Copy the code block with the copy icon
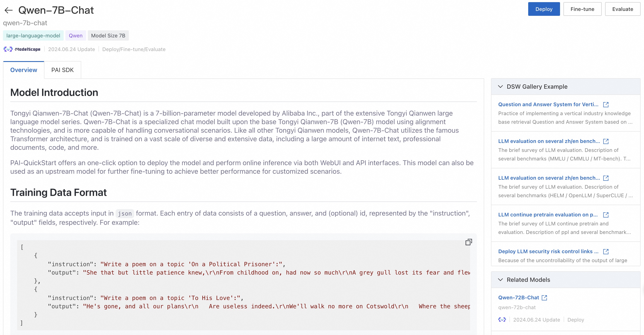 pyautogui.click(x=469, y=242)
